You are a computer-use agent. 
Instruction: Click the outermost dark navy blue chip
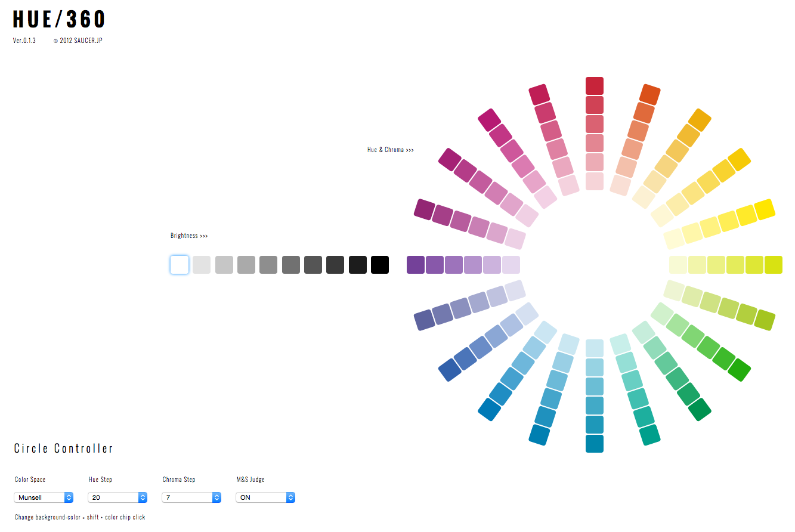tap(450, 370)
